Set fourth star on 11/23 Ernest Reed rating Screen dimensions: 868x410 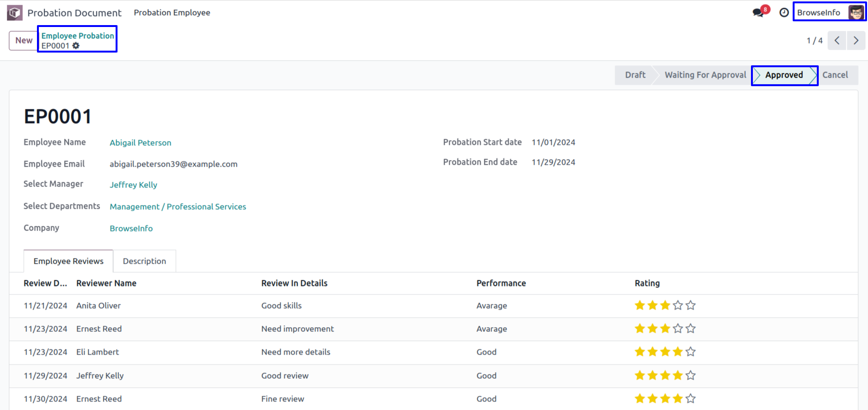click(678, 329)
